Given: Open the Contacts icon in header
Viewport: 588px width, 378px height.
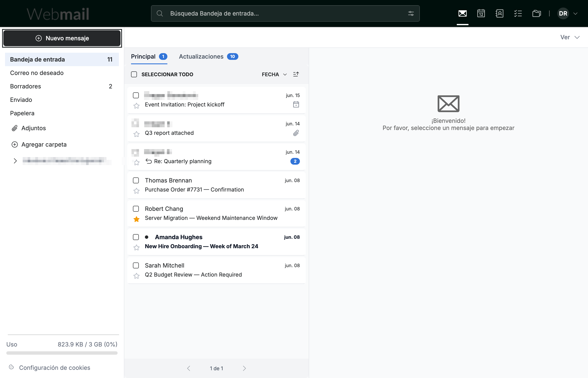Looking at the screenshot, I should [x=499, y=13].
